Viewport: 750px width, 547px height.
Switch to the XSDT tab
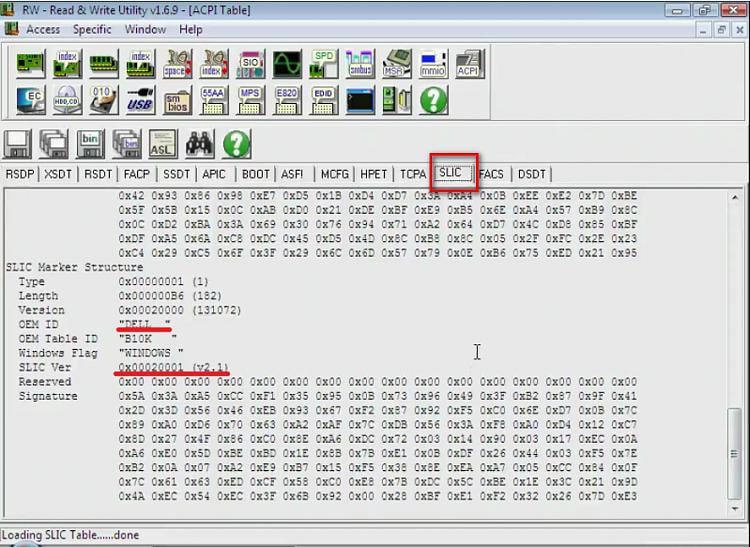coord(58,174)
